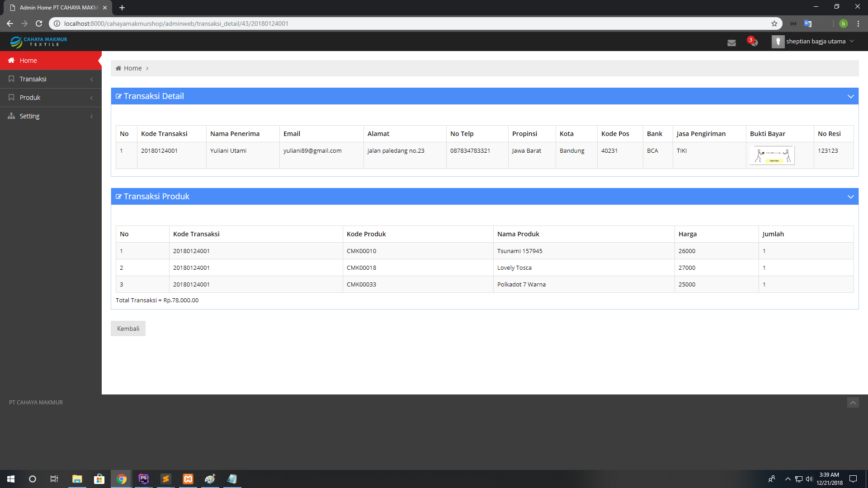Collapse the Transaksi Detail panel chevron

(851, 96)
